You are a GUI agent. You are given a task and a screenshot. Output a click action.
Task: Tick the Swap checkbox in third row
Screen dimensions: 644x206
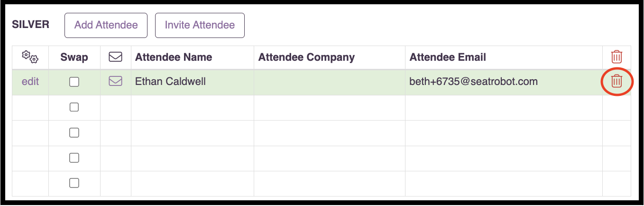(74, 133)
